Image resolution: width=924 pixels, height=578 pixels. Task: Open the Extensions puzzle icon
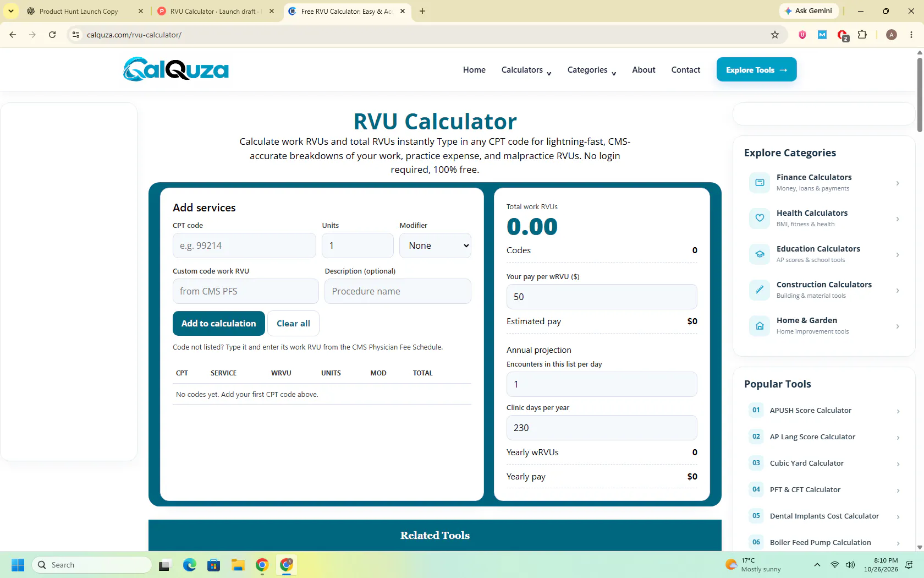862,35
